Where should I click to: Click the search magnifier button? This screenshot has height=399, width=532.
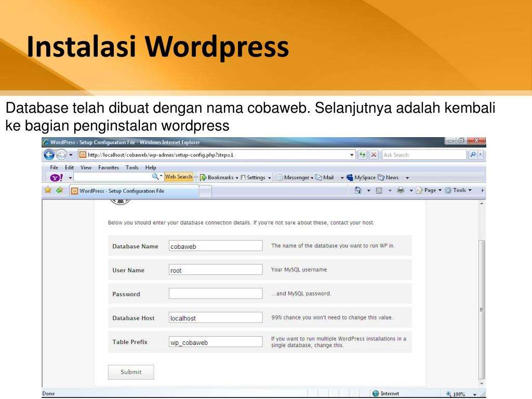[473, 155]
